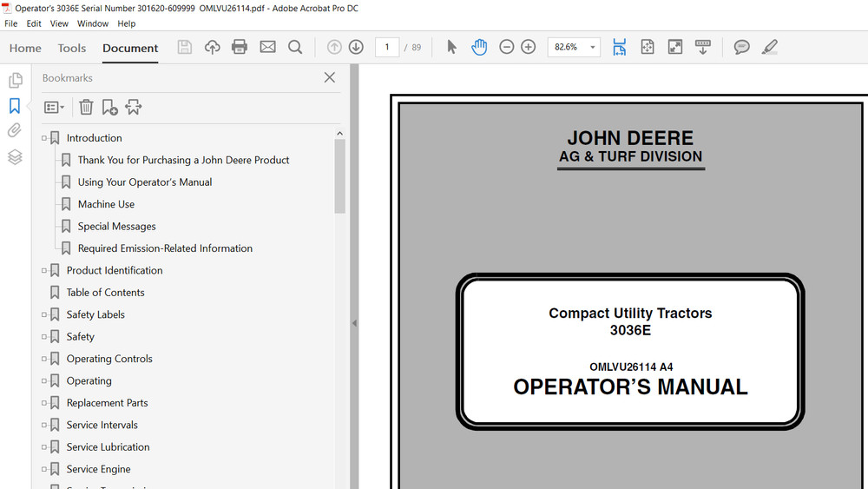Click the bookmarks scroll up arrow
The width and height of the screenshot is (868, 489).
click(340, 134)
